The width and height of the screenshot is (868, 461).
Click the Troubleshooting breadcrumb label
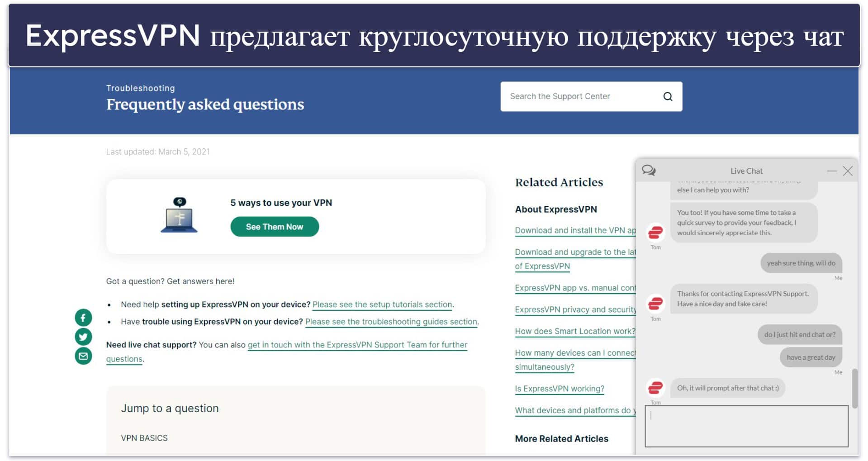[x=140, y=88]
